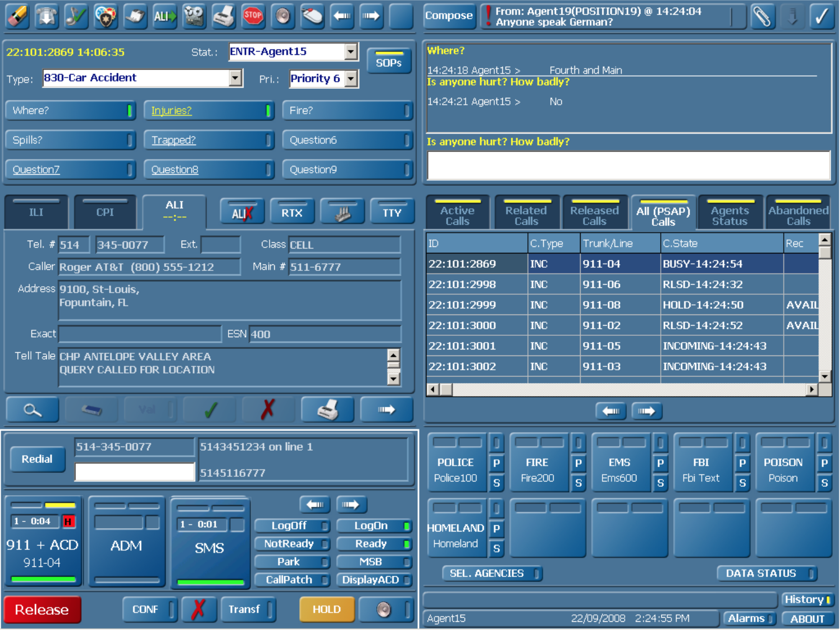Expand the Type 830-Car Accident dropdown
The width and height of the screenshot is (840, 633).
click(x=235, y=78)
